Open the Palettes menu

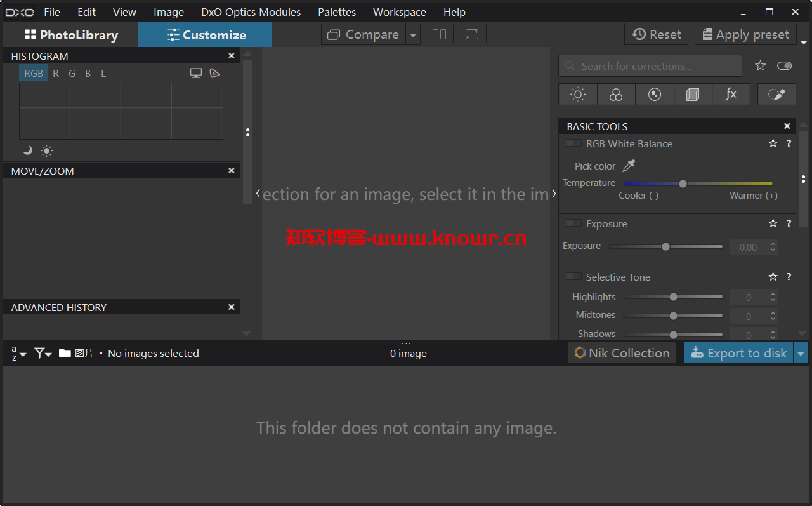[337, 12]
